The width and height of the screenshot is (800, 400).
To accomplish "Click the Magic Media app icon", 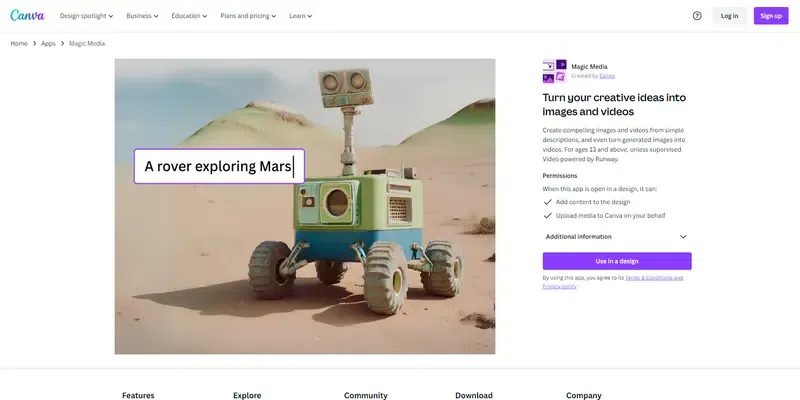I will click(x=555, y=71).
